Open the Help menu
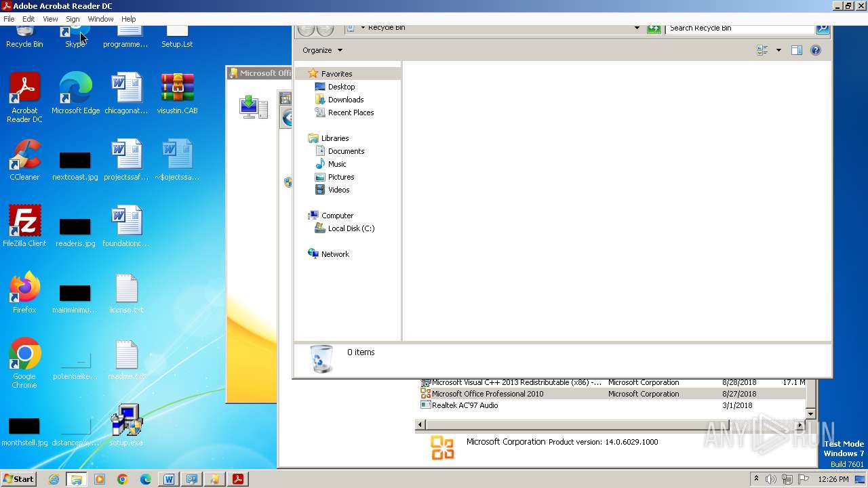The height and width of the screenshot is (488, 868). click(x=128, y=19)
